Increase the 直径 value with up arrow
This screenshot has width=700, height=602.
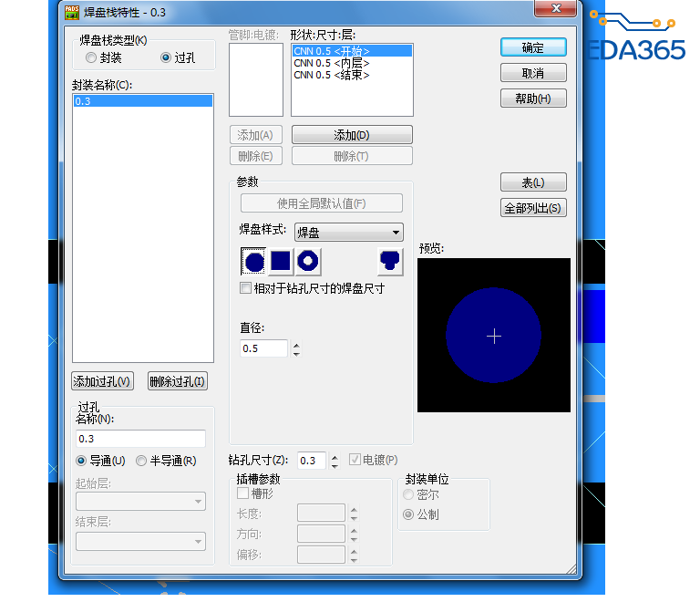point(296,345)
